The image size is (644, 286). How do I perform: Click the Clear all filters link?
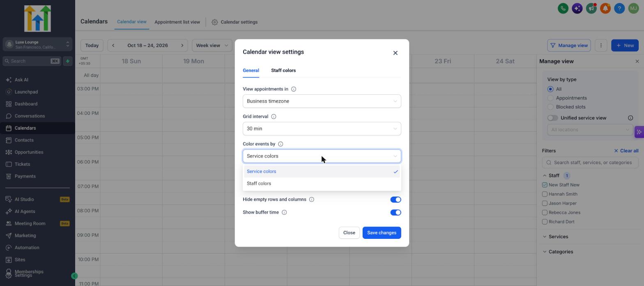[626, 151]
